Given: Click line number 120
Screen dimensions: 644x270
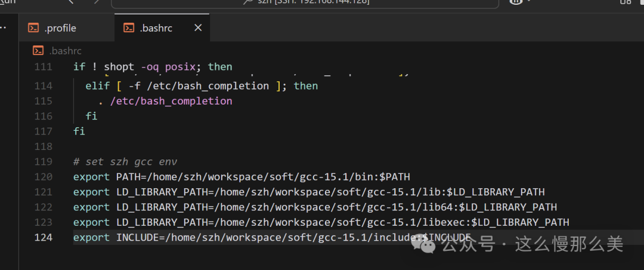Looking at the screenshot, I should pos(43,177).
